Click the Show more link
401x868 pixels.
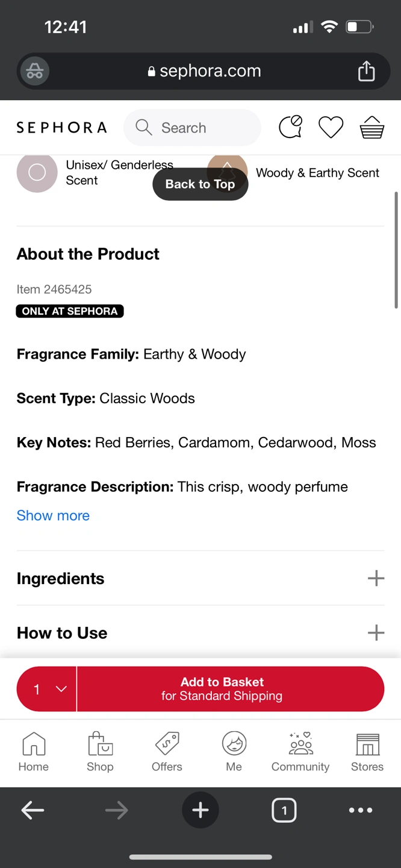pos(53,516)
